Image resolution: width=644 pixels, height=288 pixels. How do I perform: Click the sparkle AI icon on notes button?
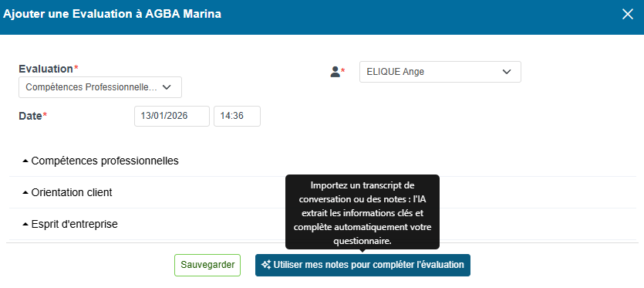coord(266,265)
